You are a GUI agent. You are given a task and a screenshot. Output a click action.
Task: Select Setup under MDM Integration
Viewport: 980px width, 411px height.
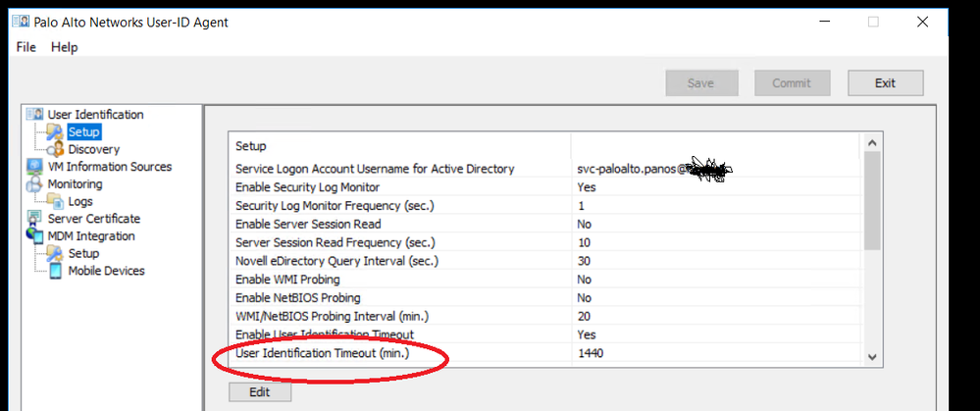tap(83, 253)
